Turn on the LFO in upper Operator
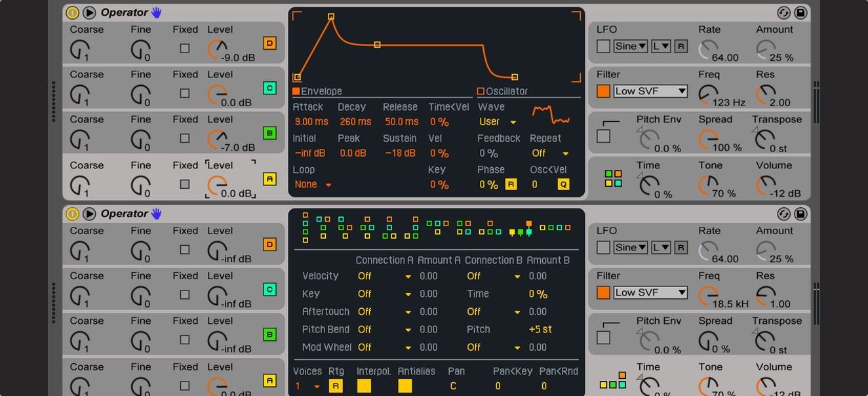The width and height of the screenshot is (868, 396). (603, 46)
